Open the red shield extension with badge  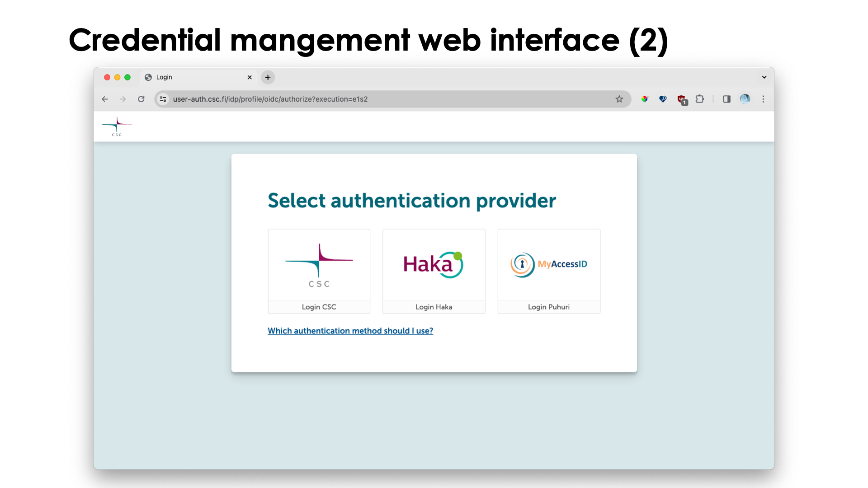point(682,100)
